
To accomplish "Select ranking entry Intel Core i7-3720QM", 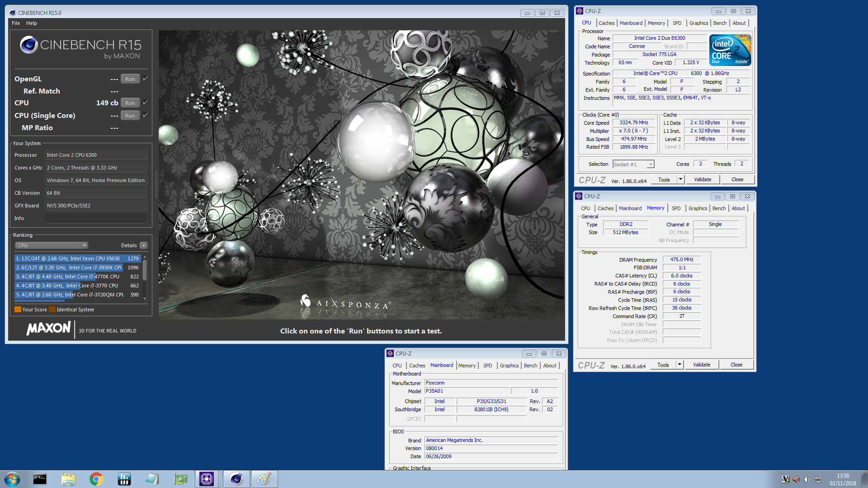I will [x=78, y=295].
